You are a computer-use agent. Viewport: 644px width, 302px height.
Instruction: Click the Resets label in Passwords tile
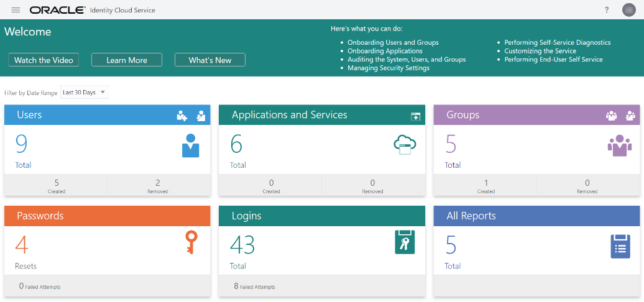pos(26,266)
